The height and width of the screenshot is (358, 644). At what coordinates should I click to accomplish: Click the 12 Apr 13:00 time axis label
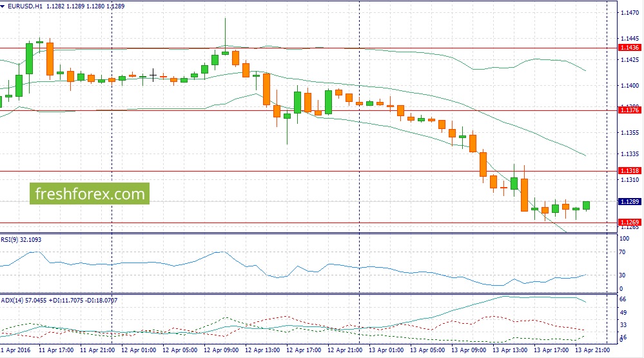click(263, 349)
